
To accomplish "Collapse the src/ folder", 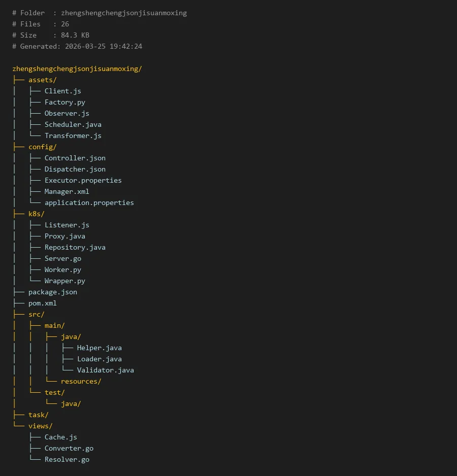I will [x=36, y=314].
